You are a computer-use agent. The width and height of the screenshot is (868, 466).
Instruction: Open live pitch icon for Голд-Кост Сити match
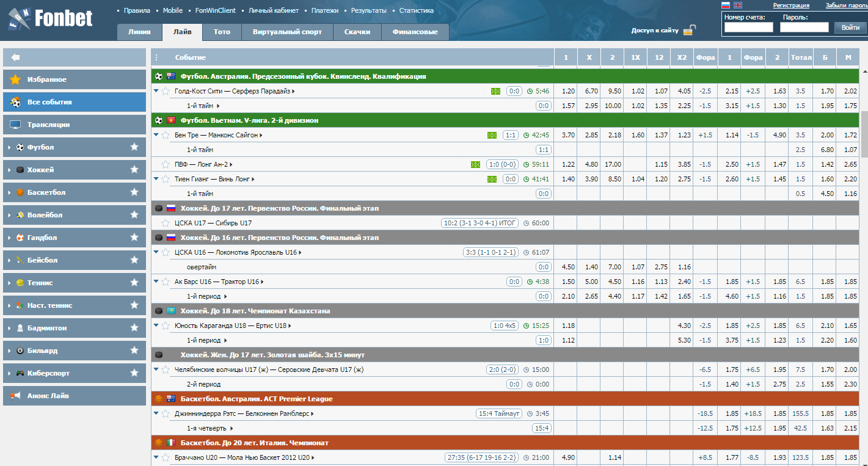tap(495, 91)
